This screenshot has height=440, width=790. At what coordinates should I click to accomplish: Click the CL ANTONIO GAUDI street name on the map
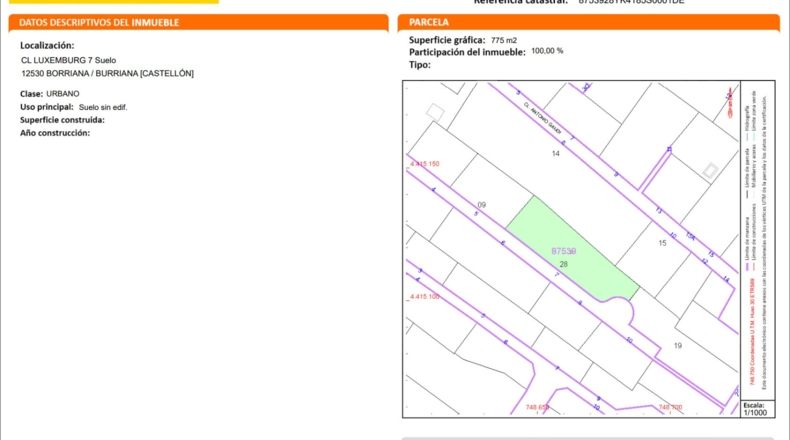(542, 118)
